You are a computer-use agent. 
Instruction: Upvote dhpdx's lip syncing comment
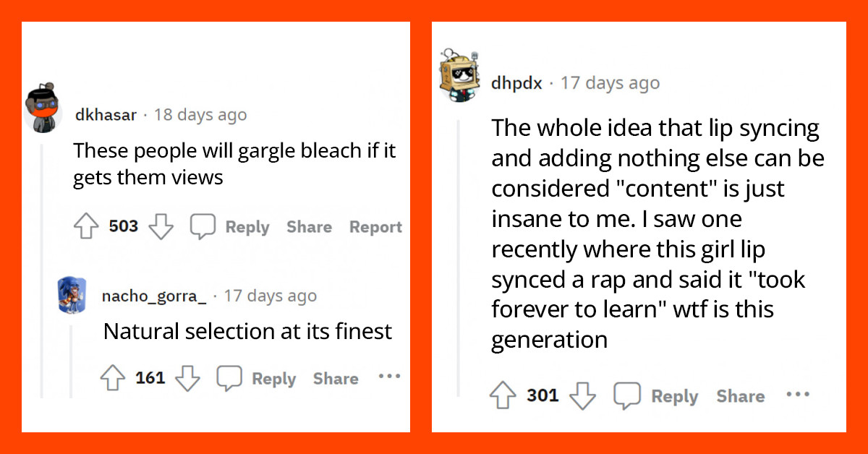click(x=503, y=395)
